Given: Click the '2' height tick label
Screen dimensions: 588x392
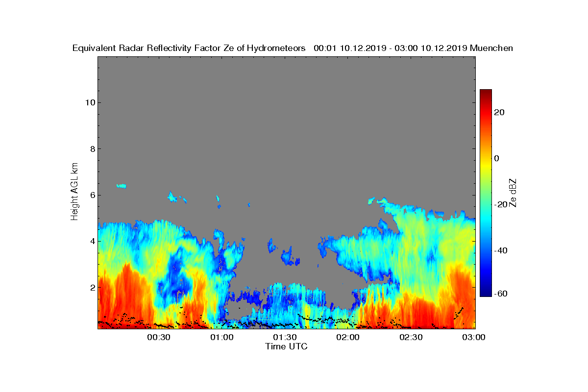Looking at the screenshot, I should (x=92, y=287).
